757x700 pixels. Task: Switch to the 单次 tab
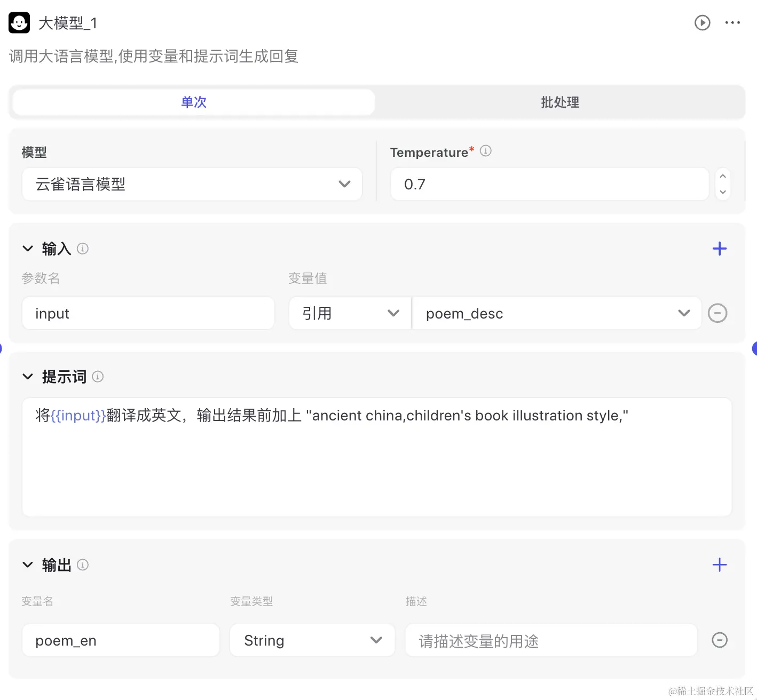(194, 102)
